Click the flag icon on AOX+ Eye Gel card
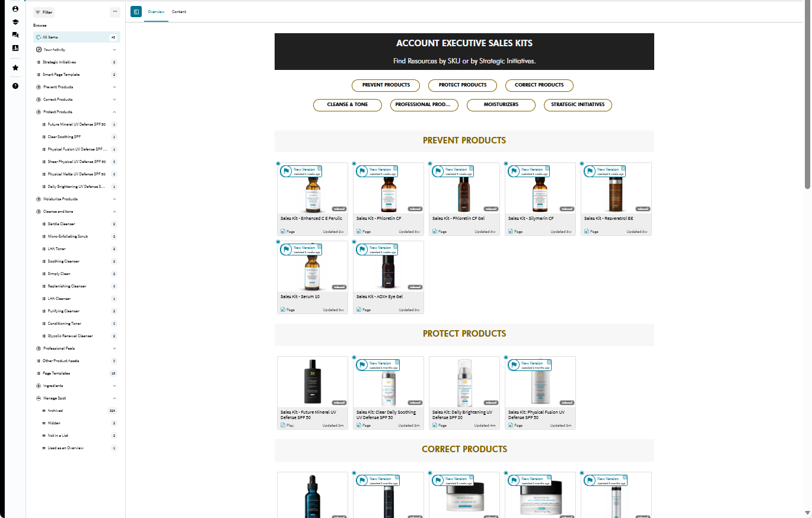812x518 pixels. (x=362, y=250)
